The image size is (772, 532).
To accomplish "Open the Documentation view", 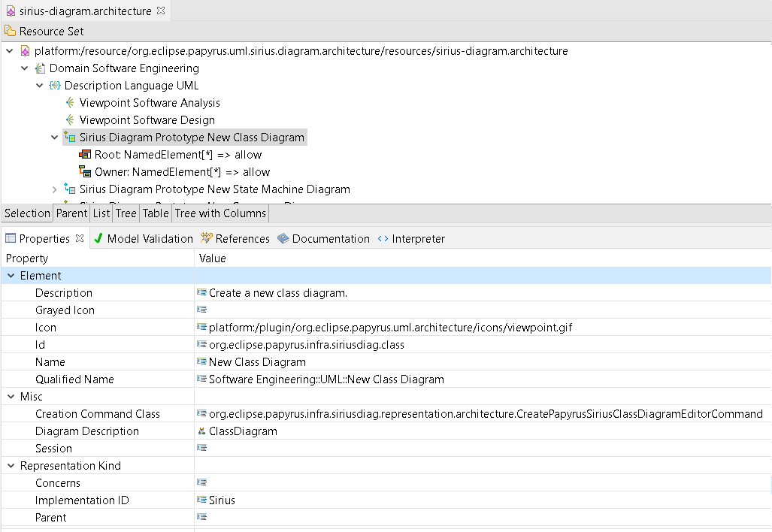I will pos(331,239).
